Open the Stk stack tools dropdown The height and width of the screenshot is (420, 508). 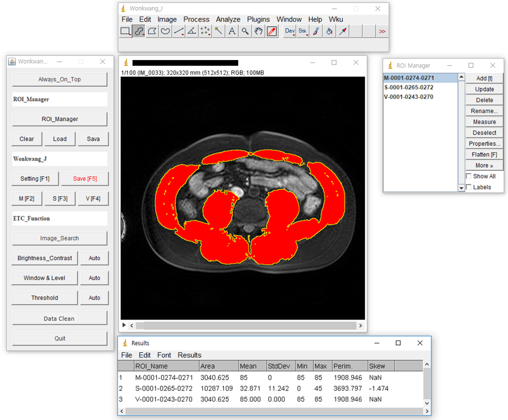point(303,32)
